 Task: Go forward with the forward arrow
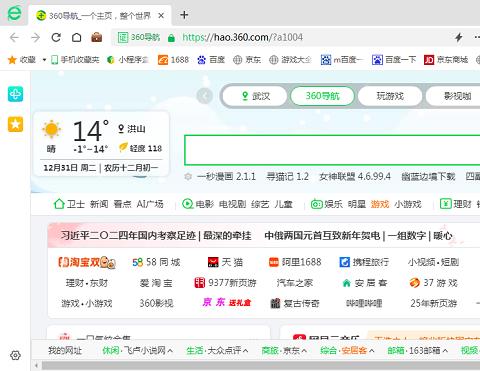point(35,37)
